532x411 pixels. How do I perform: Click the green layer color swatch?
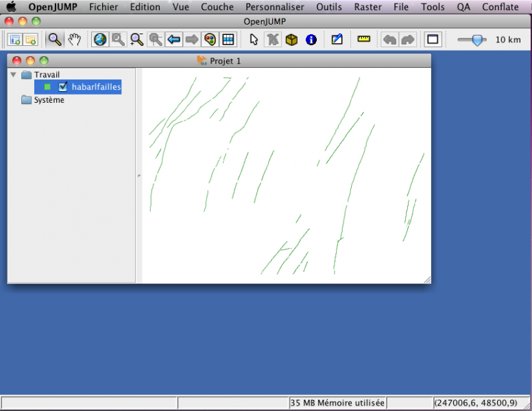click(x=47, y=87)
